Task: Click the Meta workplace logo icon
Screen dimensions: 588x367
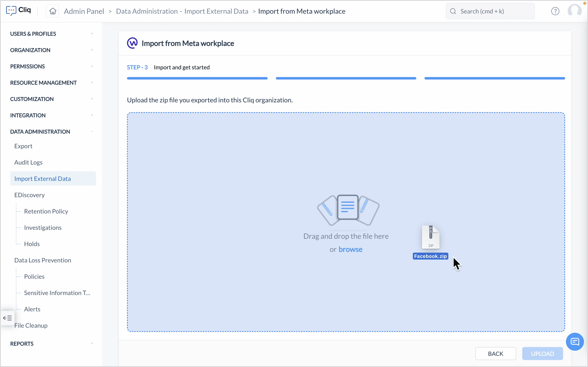Action: click(x=133, y=43)
